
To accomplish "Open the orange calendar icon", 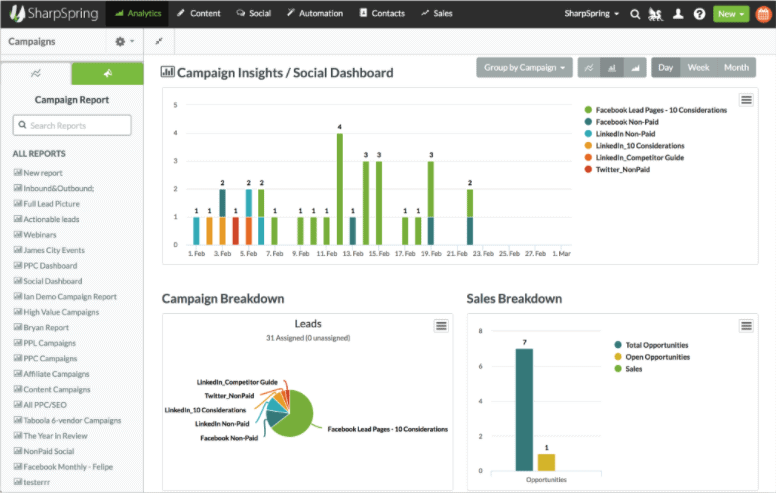I will point(760,14).
